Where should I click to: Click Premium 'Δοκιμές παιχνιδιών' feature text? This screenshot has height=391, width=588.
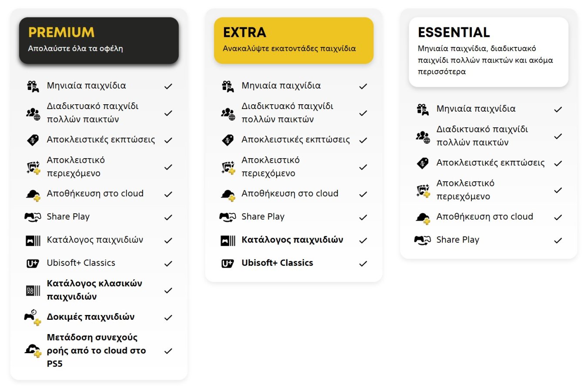point(90,317)
